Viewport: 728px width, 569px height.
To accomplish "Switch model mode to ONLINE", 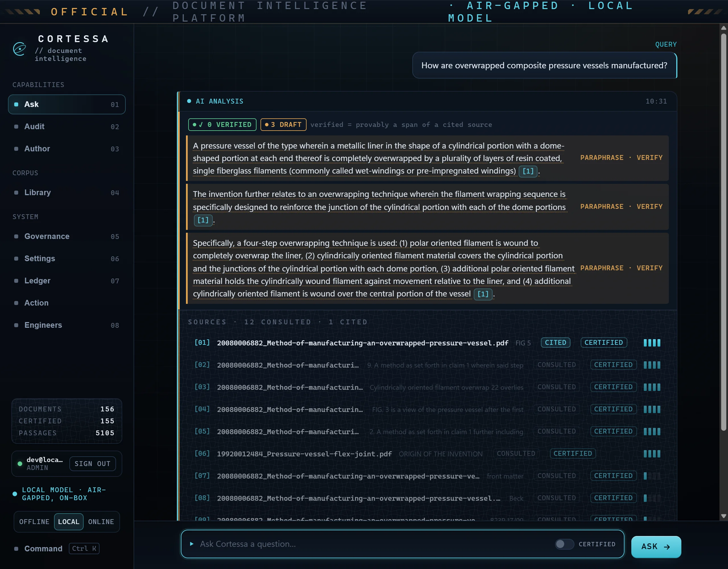I will 101,522.
